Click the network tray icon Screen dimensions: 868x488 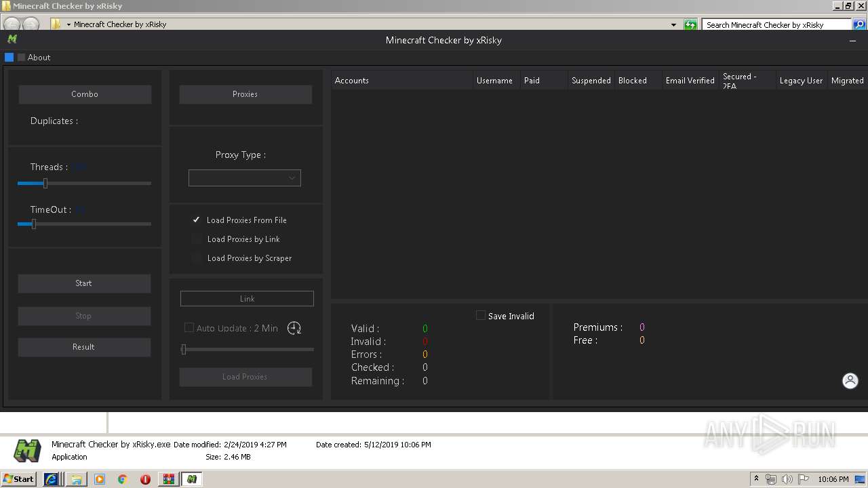[771, 479]
